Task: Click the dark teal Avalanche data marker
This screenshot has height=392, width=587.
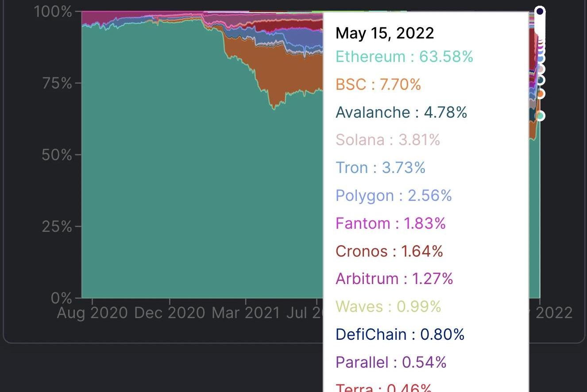Action: coord(540,80)
